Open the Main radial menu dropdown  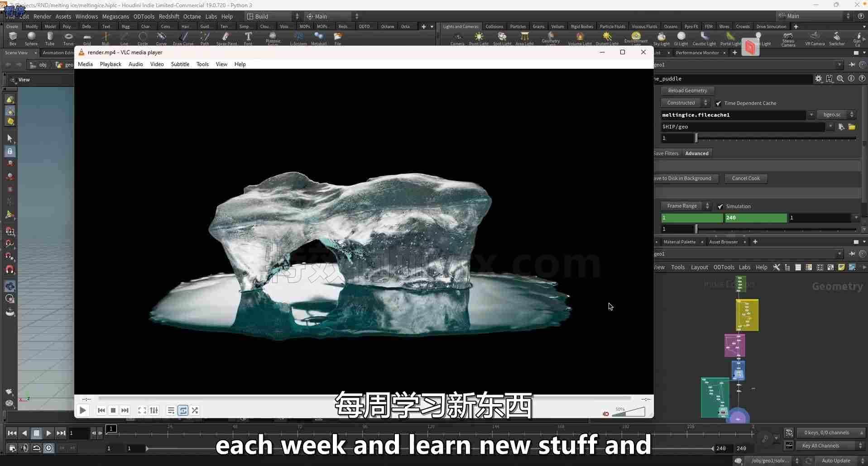tap(332, 16)
